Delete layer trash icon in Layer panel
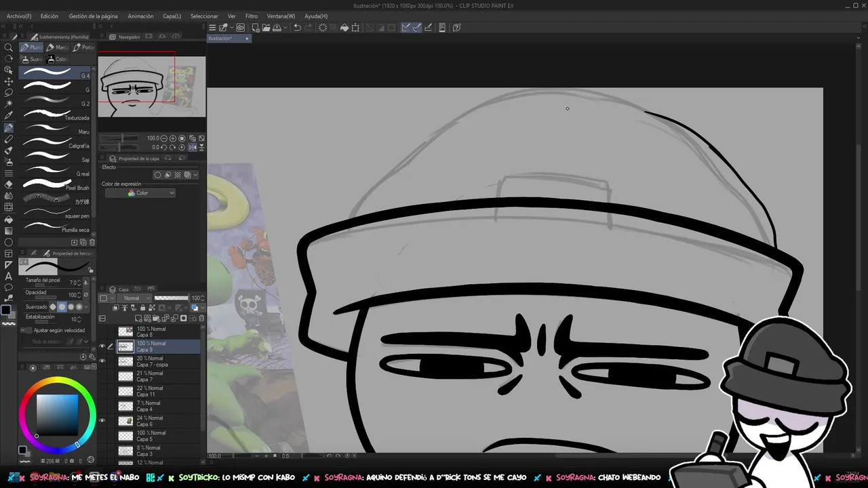 (201, 319)
